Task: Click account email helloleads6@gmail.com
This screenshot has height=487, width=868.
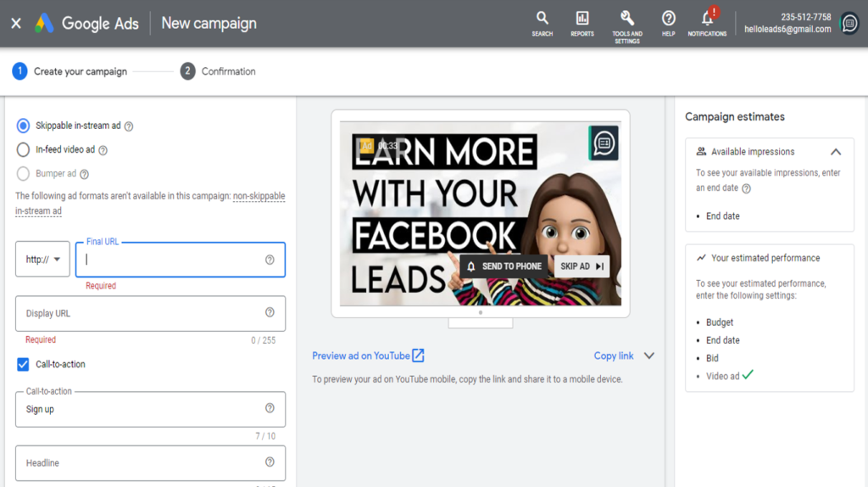Action: tap(787, 30)
